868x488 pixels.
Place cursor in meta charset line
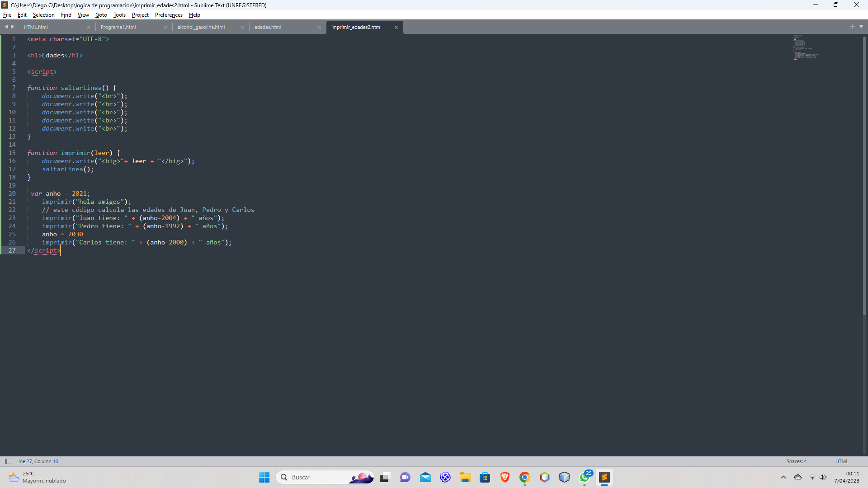(68, 39)
